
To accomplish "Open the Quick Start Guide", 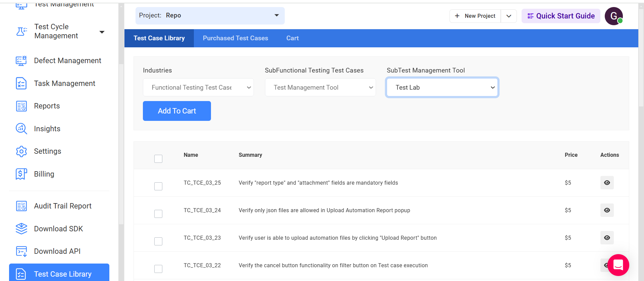I will tap(561, 16).
